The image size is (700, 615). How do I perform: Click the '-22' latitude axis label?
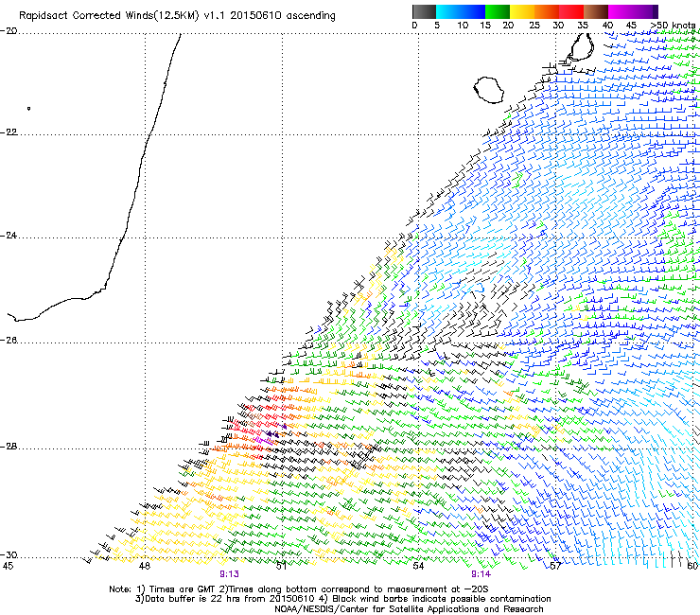tap(9, 132)
